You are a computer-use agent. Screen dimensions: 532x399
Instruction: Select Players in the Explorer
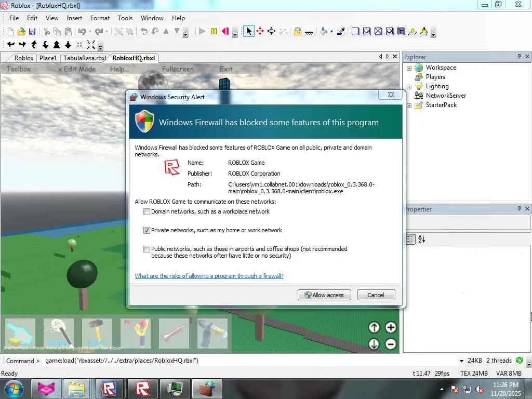(x=435, y=77)
